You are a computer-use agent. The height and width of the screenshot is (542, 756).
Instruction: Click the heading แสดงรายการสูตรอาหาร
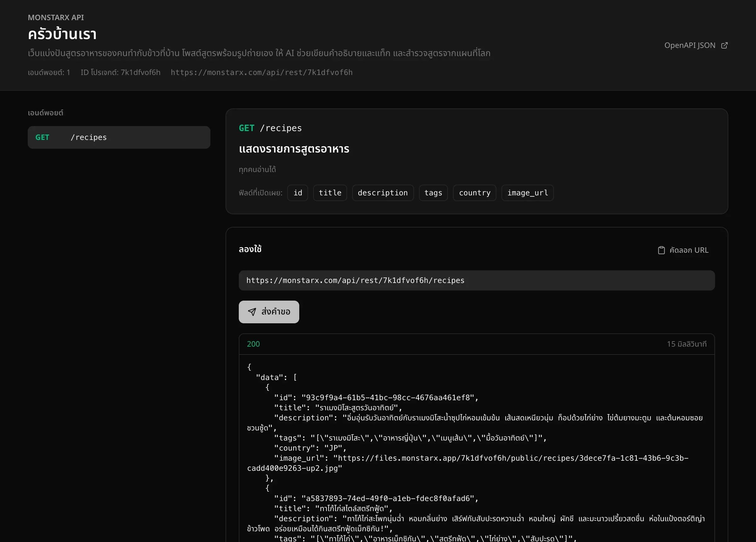click(x=294, y=149)
